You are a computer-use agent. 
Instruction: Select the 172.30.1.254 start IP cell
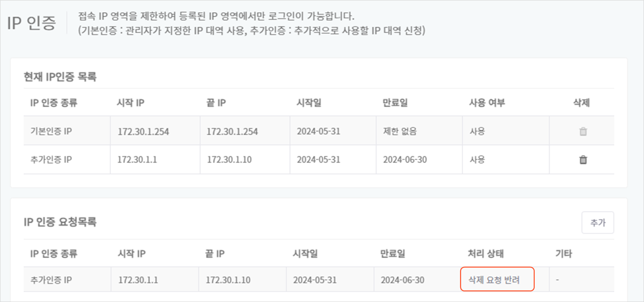pyautogui.click(x=143, y=132)
